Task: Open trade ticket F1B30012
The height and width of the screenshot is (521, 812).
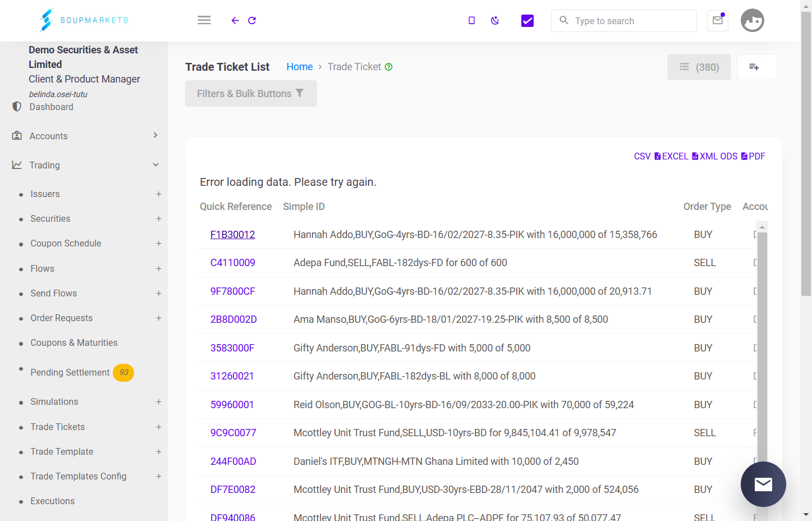Action: 232,235
